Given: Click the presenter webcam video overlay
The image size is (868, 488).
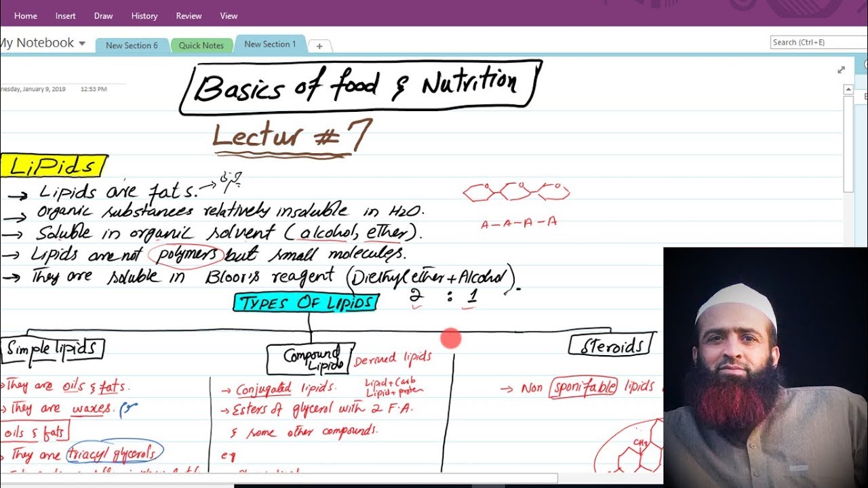Looking at the screenshot, I should [766, 366].
